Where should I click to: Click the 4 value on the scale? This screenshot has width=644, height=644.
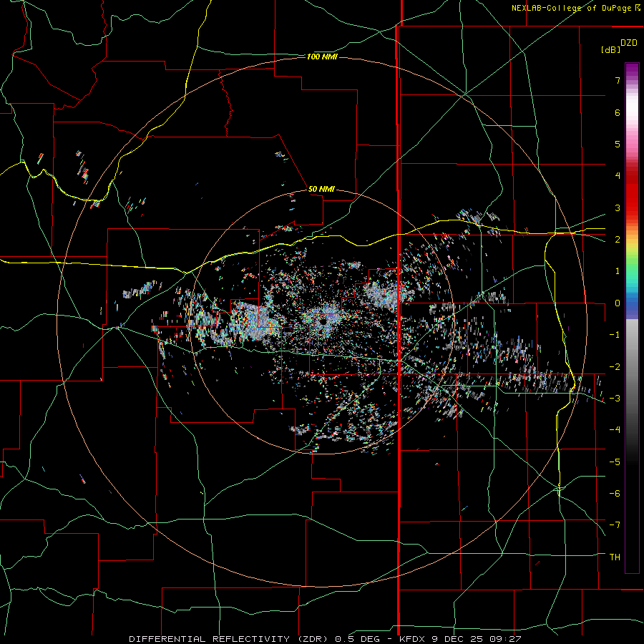click(618, 176)
